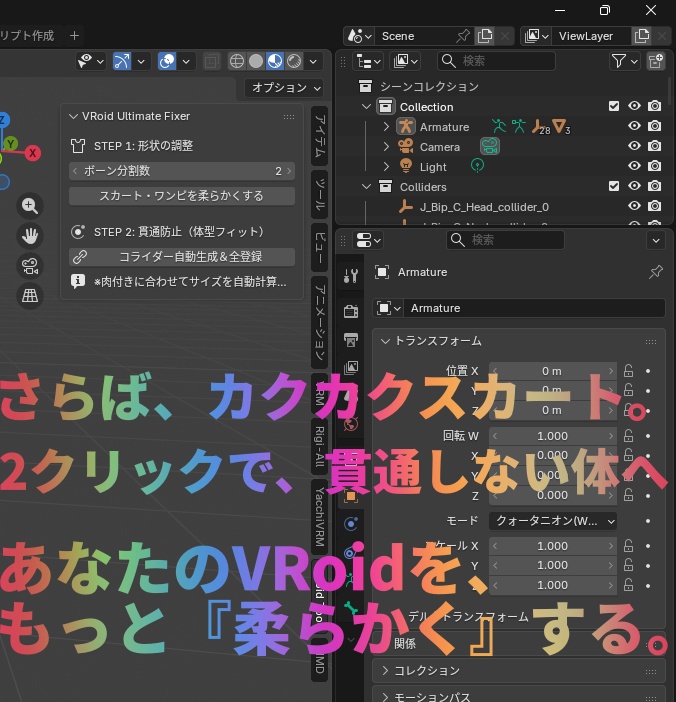Expand the Armature tree item
Viewport: 676px width, 702px height.
pos(386,127)
